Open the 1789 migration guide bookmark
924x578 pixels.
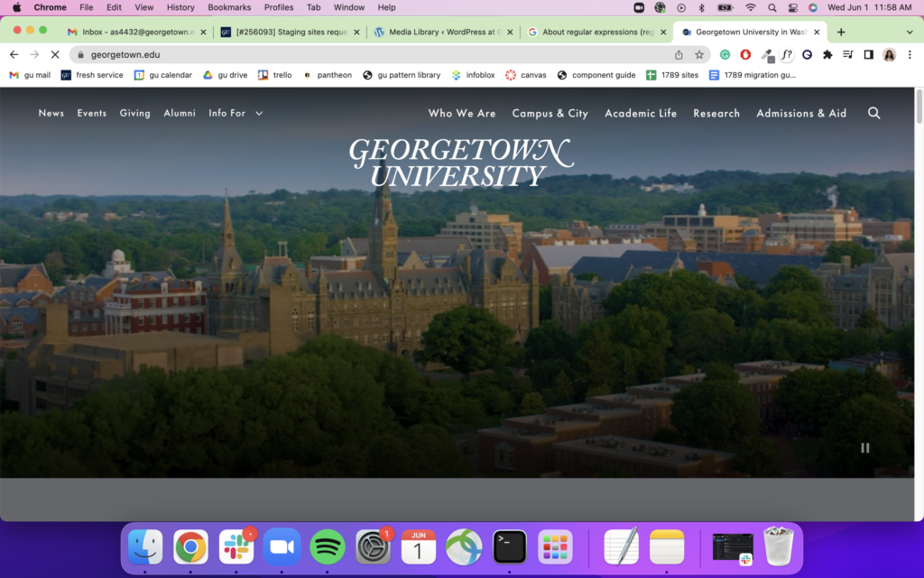753,75
